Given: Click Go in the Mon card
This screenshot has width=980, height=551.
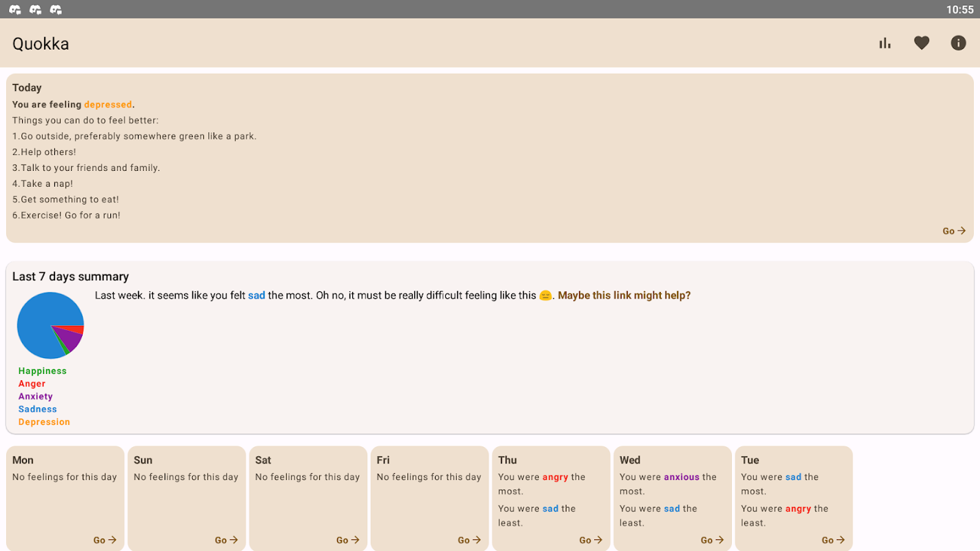Looking at the screenshot, I should [105, 540].
